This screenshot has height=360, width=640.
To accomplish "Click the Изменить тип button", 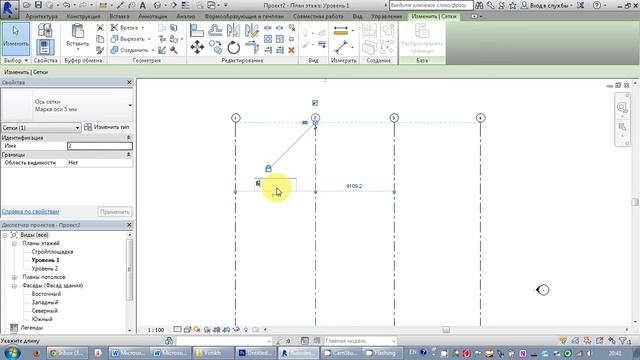I will coord(107,127).
